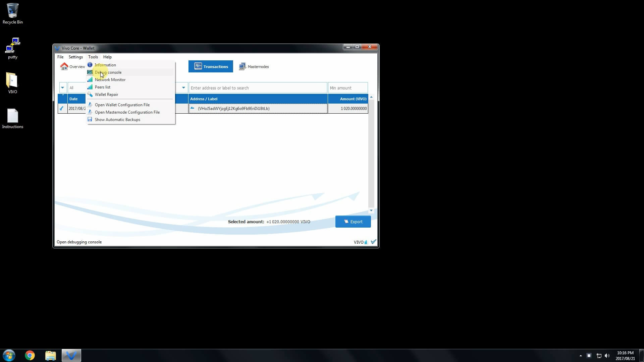Click the blue double-checkmark icon in status bar
The image size is (644, 362).
coord(373,242)
